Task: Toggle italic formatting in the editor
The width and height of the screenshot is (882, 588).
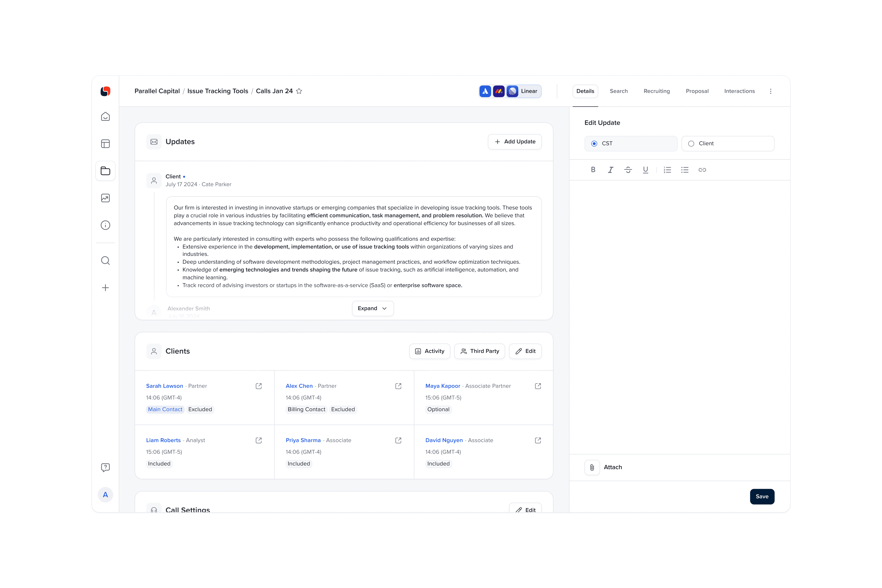Action: [611, 170]
